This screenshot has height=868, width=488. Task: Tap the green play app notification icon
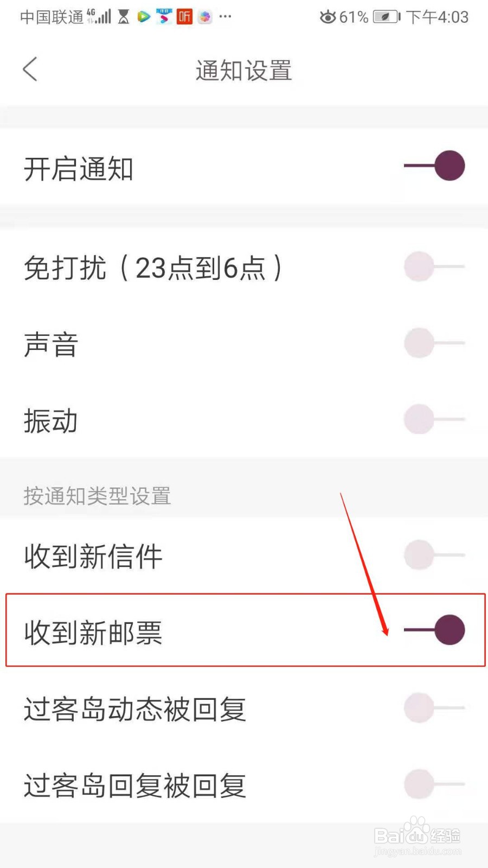coord(144,17)
